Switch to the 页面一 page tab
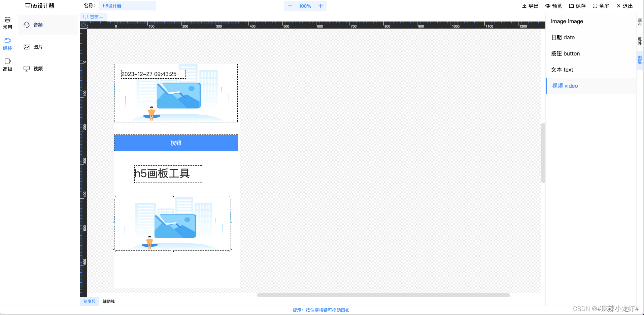The height and width of the screenshot is (315, 644). 93,17
